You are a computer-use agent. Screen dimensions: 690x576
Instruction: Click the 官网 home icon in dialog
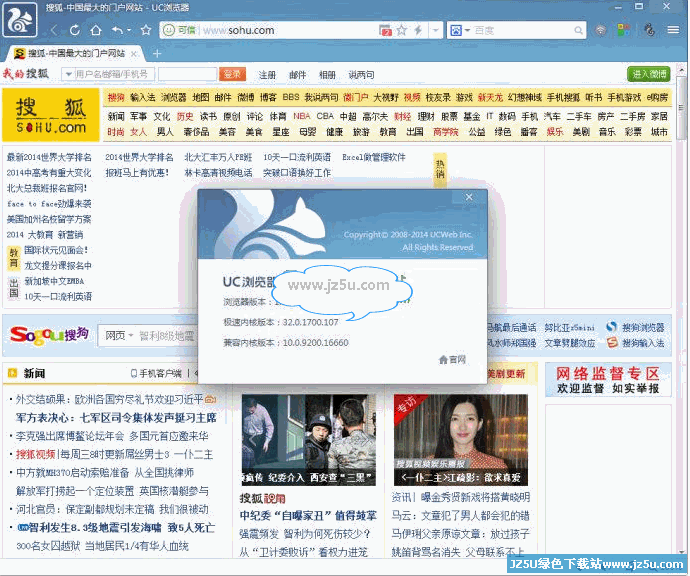[443, 360]
